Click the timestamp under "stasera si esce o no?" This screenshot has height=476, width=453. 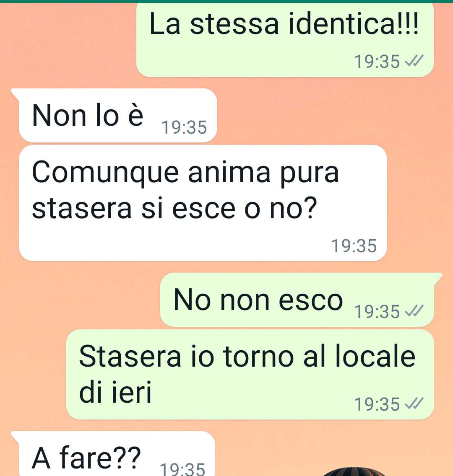[354, 246]
